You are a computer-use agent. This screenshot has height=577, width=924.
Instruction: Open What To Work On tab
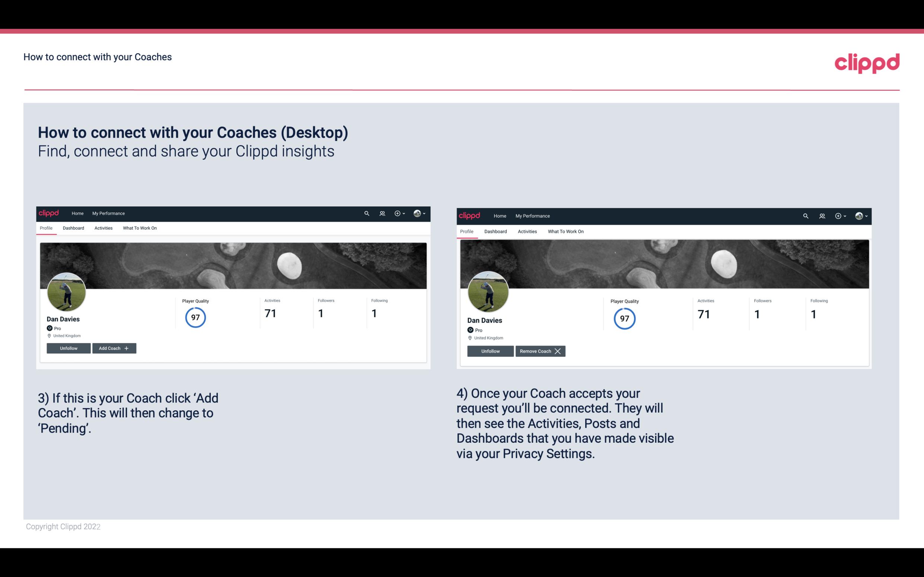point(140,228)
